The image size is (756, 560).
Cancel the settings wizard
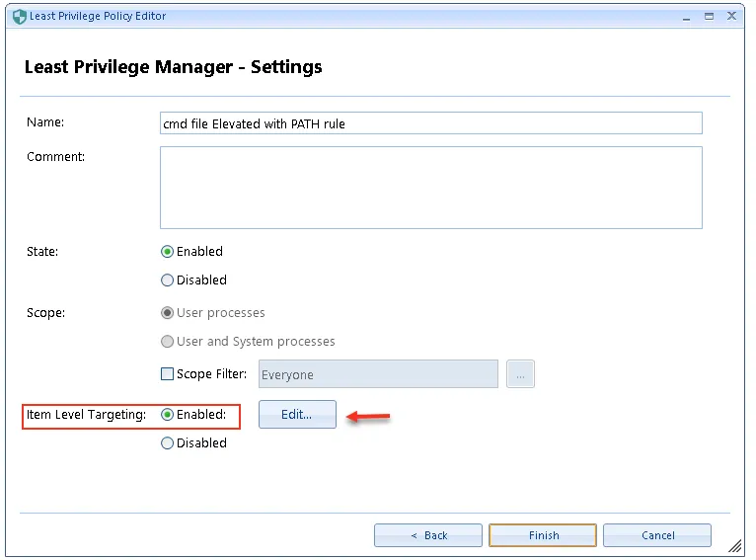click(x=657, y=535)
